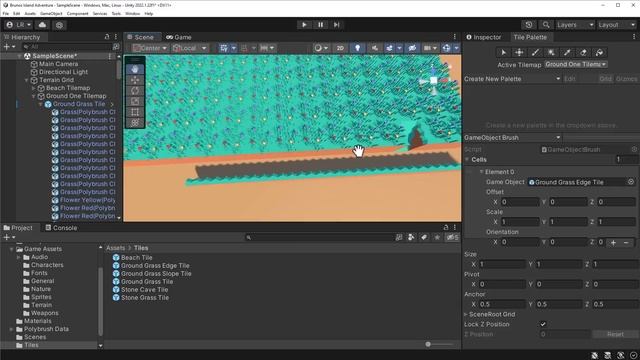Viewport: 640px width, 360px height.
Task: Toggle the Project panel lock
Action: 446,227
